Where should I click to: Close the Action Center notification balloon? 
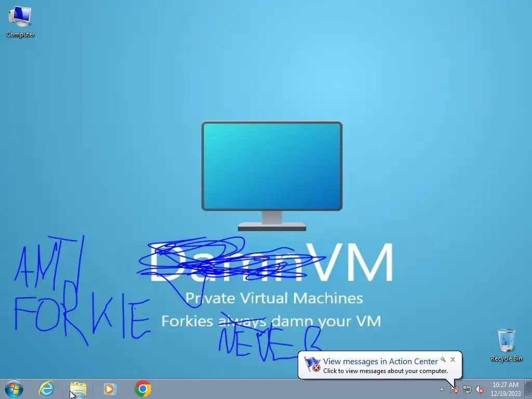point(453,360)
